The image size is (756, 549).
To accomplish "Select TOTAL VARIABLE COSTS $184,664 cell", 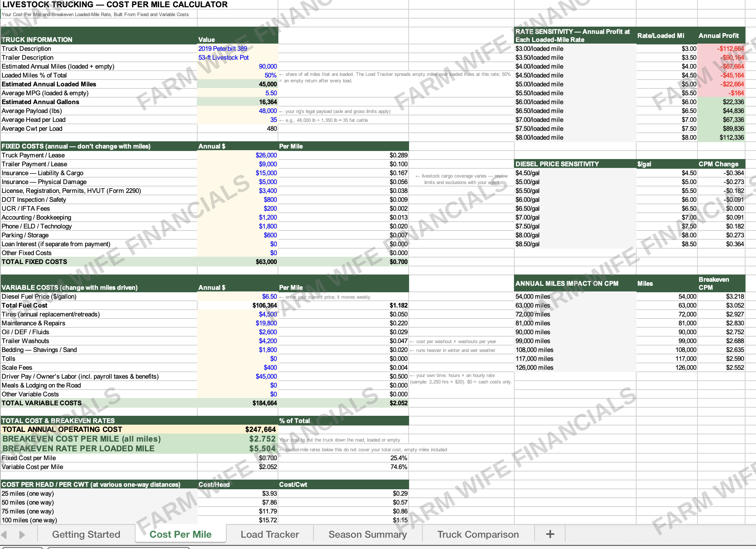I will pos(238,403).
